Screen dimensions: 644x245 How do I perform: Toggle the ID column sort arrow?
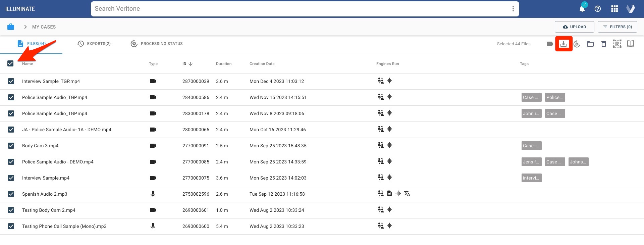(x=191, y=64)
